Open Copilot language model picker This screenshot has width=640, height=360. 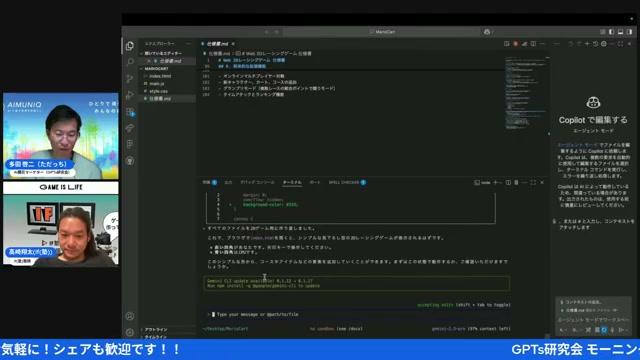576,330
